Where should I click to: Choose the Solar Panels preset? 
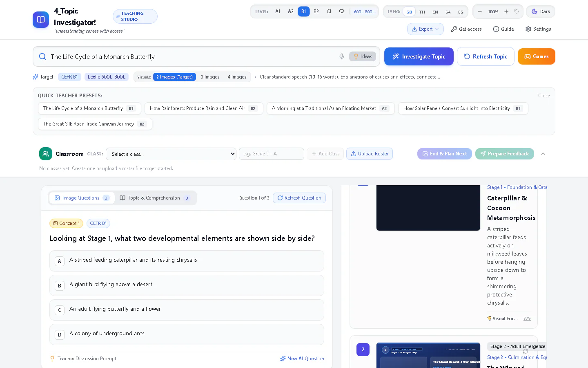[x=463, y=108]
